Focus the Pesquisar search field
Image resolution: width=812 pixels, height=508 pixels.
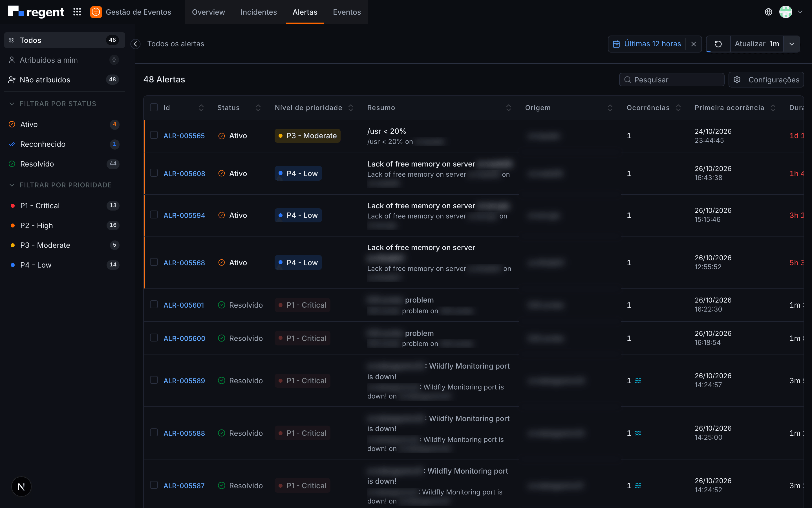672,80
